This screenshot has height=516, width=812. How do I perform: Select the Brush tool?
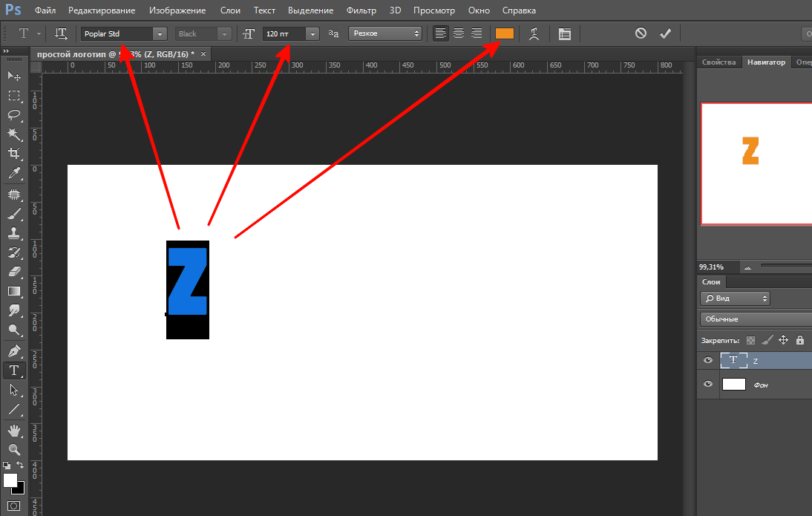(x=14, y=214)
